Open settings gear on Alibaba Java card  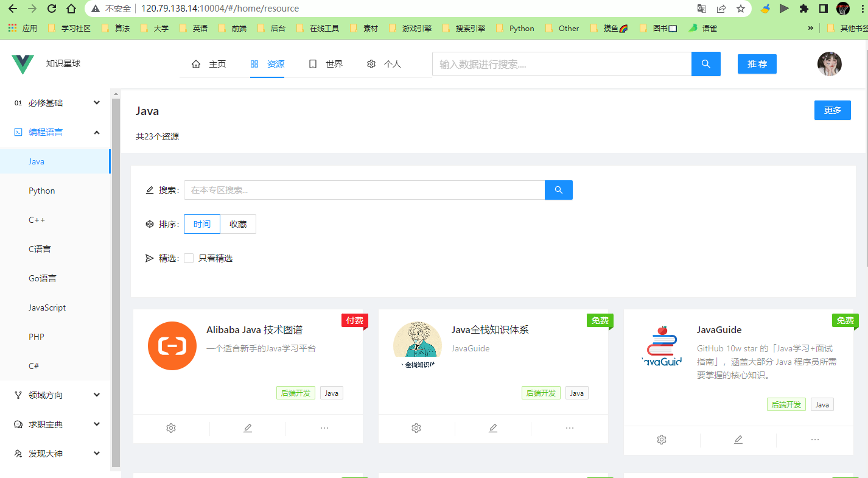pos(171,428)
